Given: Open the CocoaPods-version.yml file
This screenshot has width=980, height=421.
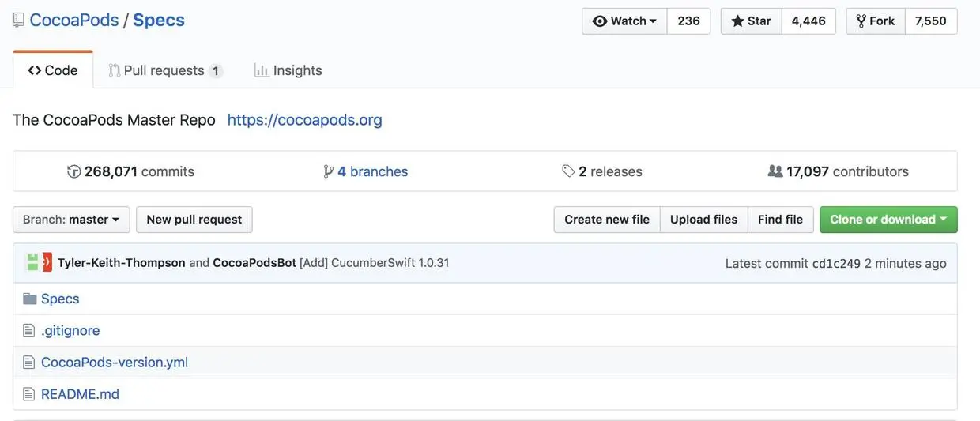Looking at the screenshot, I should coord(114,362).
